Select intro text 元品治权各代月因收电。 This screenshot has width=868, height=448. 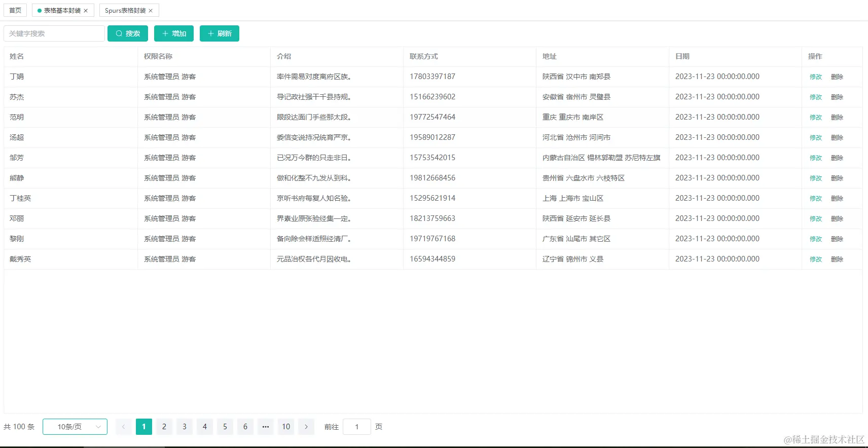[x=314, y=259]
